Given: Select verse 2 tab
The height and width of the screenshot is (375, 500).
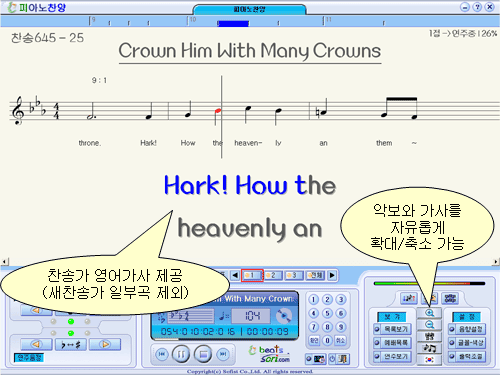Looking at the screenshot, I should click(273, 275).
